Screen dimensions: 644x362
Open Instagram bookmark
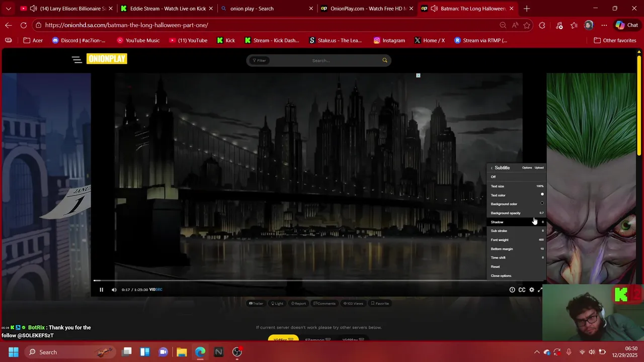(x=389, y=40)
